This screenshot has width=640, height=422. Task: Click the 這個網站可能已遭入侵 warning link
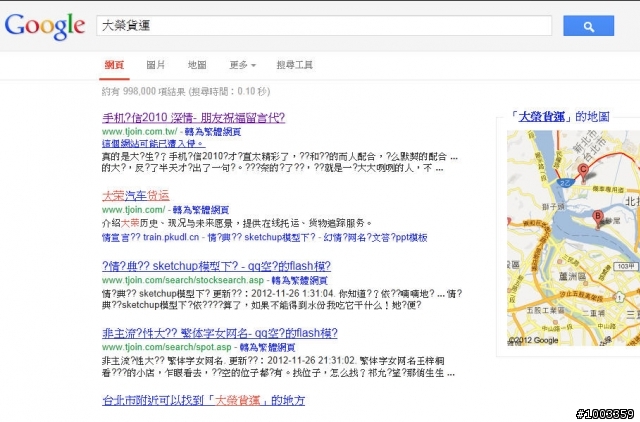[x=153, y=143]
